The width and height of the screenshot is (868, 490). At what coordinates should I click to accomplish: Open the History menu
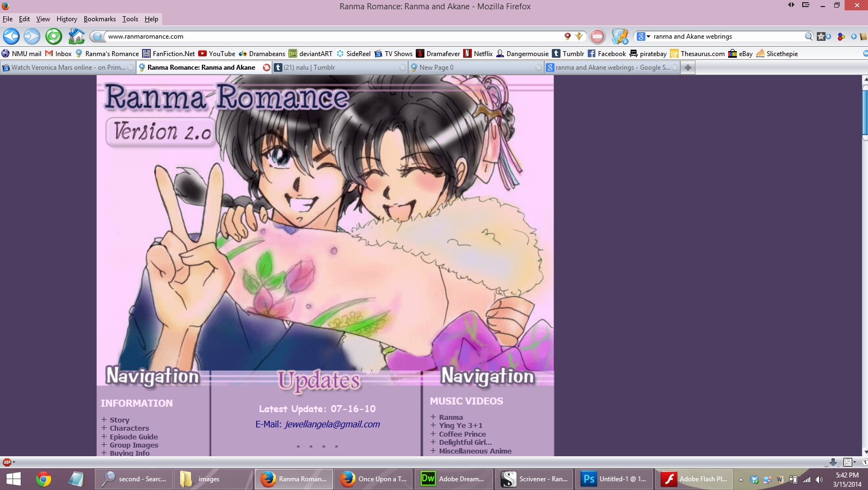66,19
